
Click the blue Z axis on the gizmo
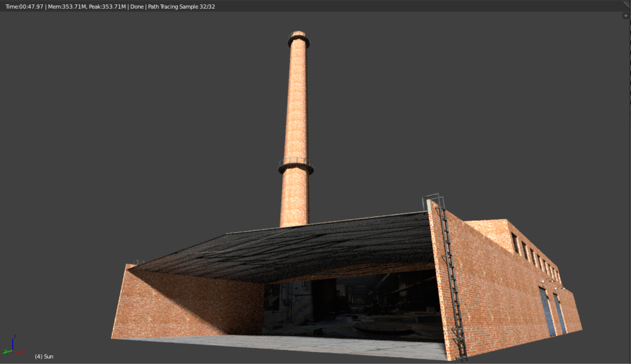coord(13,343)
